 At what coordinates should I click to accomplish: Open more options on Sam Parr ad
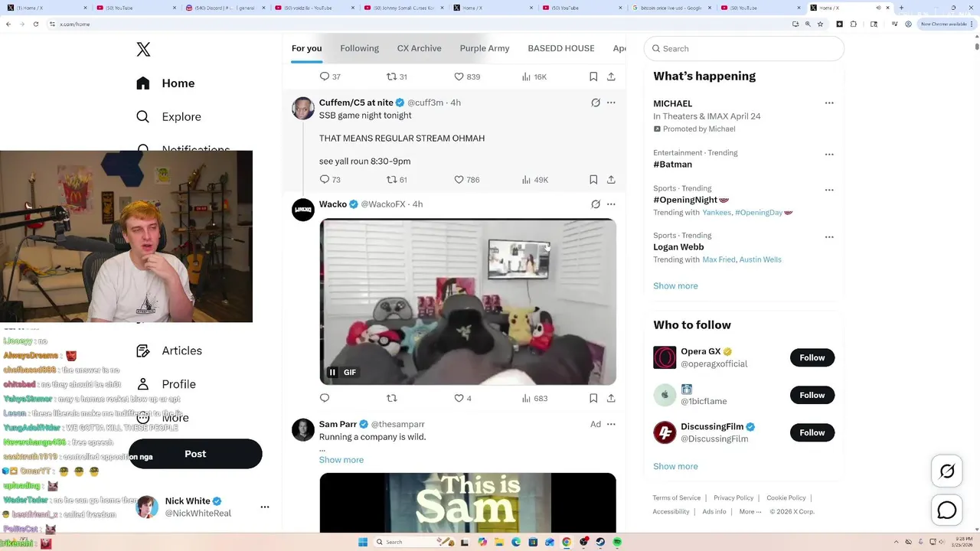click(x=611, y=424)
